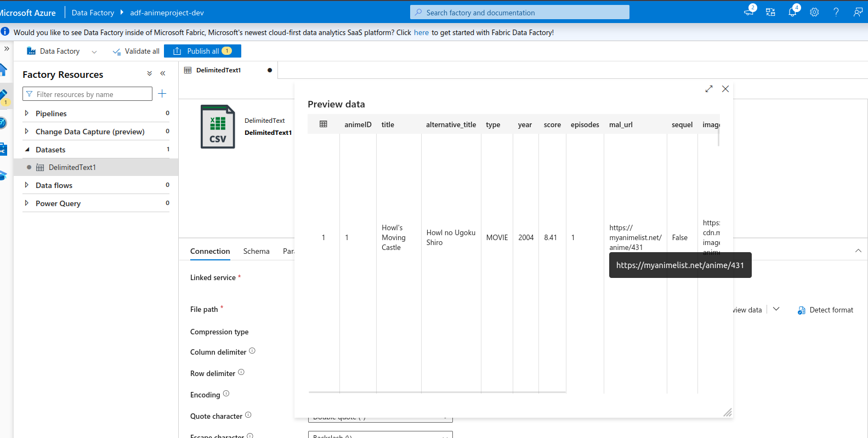Switch to the Schema tab
This screenshot has height=438, width=868.
point(256,251)
